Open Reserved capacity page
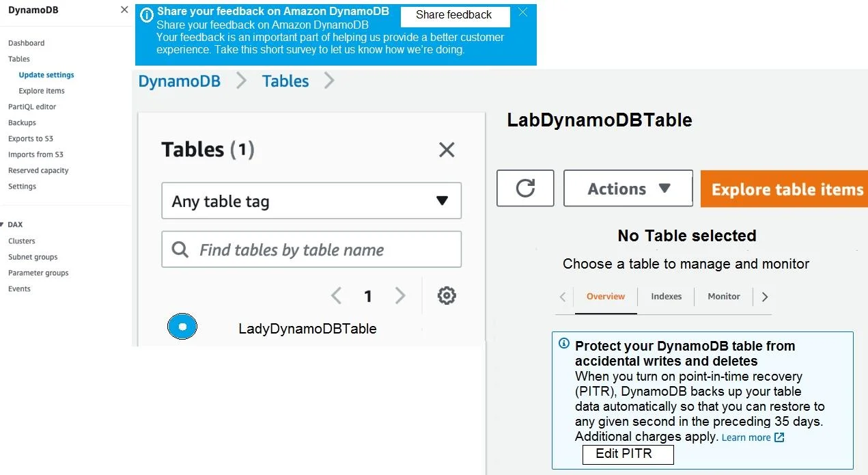The image size is (868, 475). [38, 171]
